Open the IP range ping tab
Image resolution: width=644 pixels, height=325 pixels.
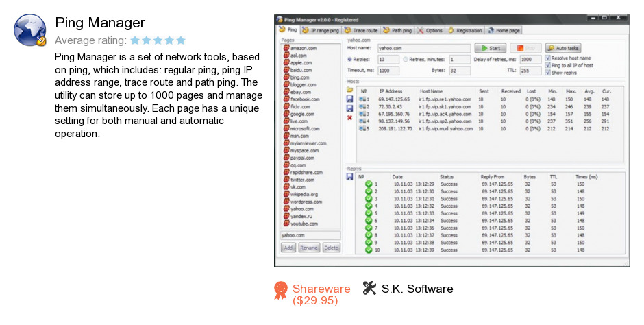coord(321,30)
